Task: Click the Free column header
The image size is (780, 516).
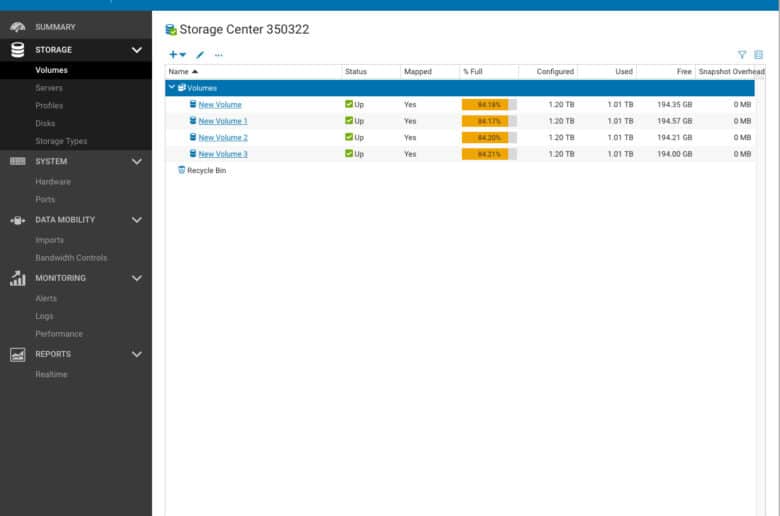Action: 684,72
